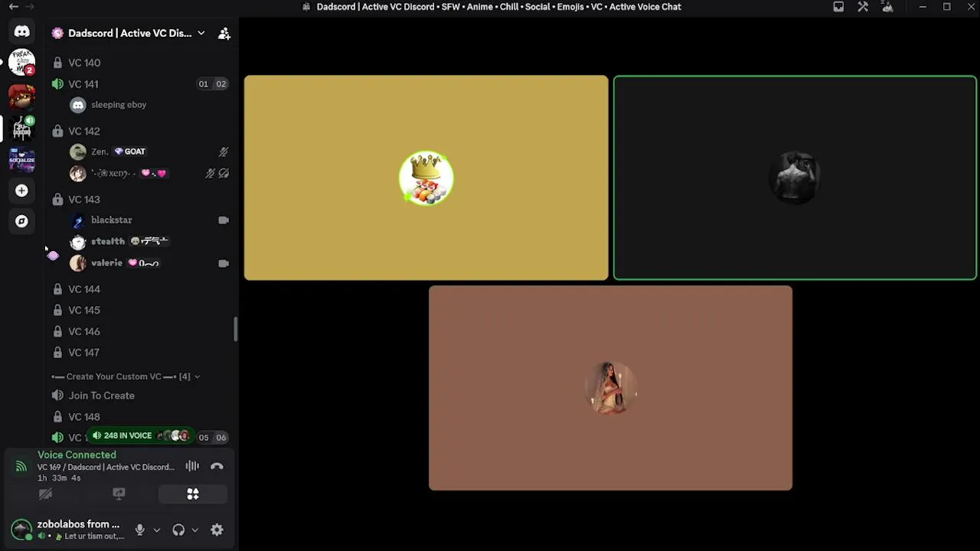This screenshot has height=551, width=980.
Task: Open the red cartoon character server icon
Action: (x=21, y=96)
